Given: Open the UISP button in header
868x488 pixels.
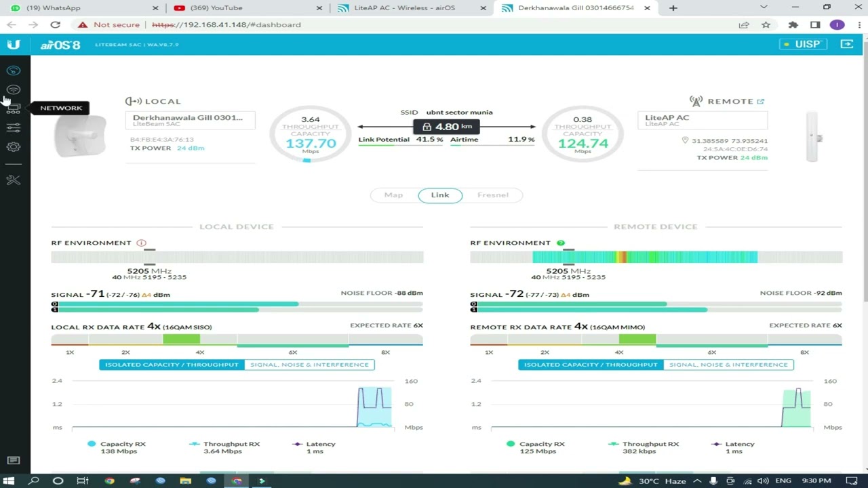Looking at the screenshot, I should (x=802, y=44).
